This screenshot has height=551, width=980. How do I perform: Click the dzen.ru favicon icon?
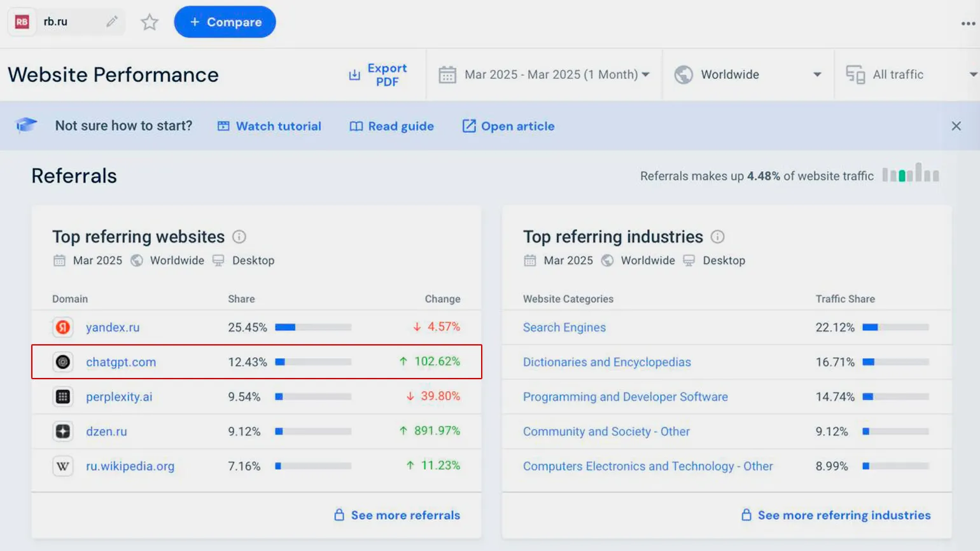point(63,431)
